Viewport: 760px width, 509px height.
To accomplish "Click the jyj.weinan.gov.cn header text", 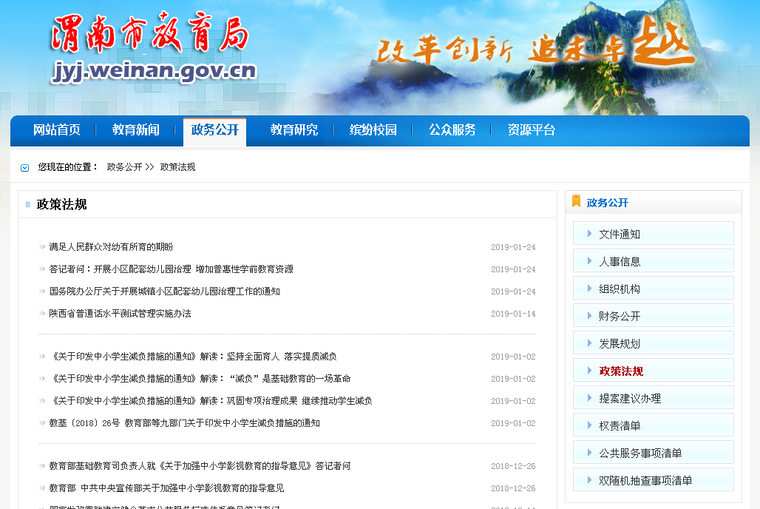I will [x=154, y=71].
